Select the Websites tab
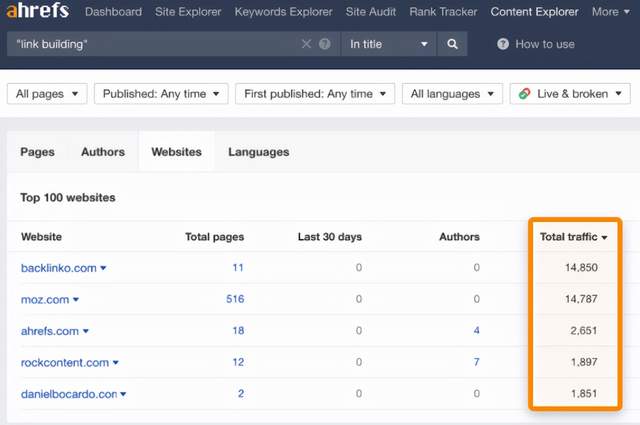Screen dimensions: 640x425 [176, 152]
